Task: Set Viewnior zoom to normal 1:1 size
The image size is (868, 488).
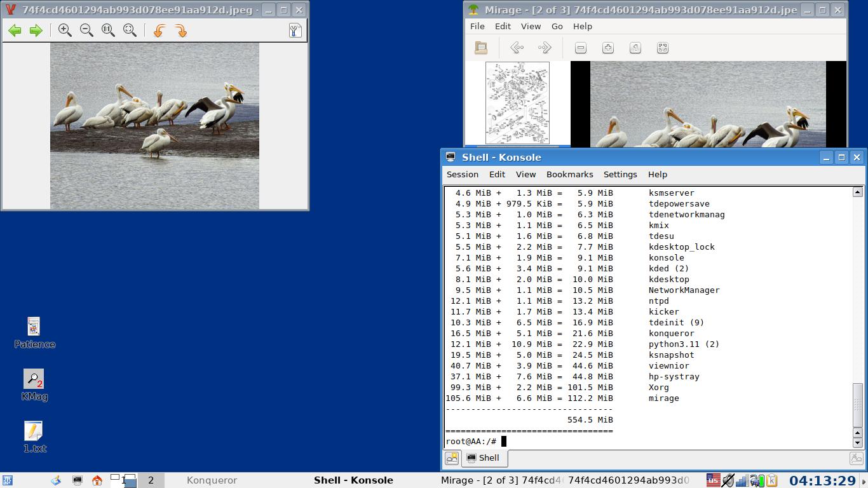Action: pos(108,30)
